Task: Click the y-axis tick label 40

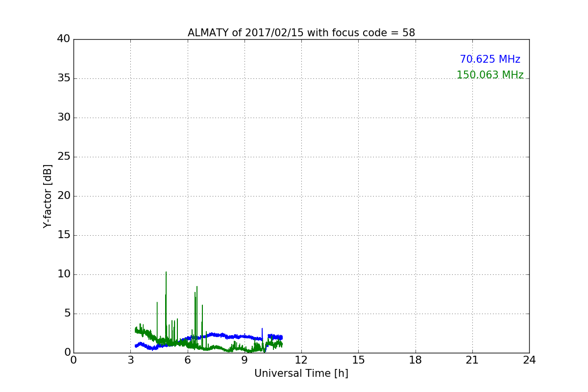Action: (64, 39)
